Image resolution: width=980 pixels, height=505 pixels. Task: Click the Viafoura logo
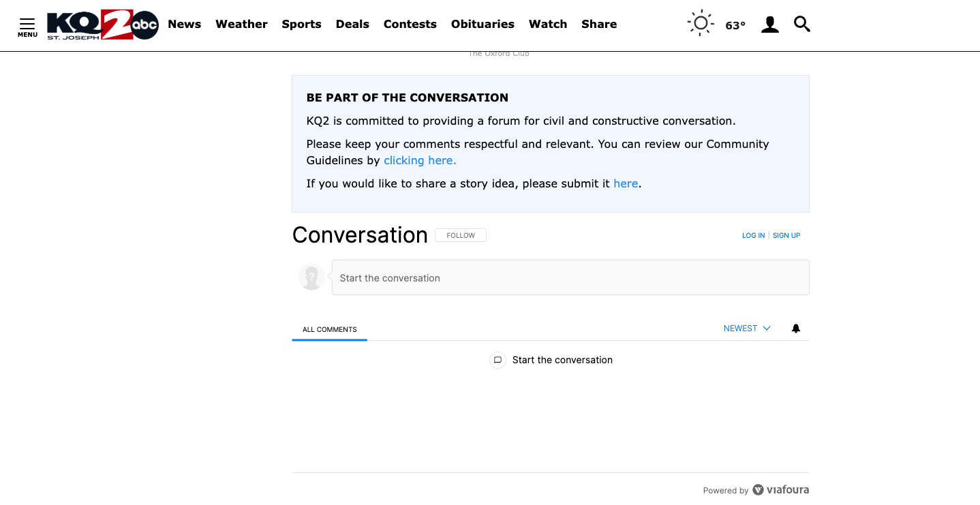pyautogui.click(x=781, y=490)
